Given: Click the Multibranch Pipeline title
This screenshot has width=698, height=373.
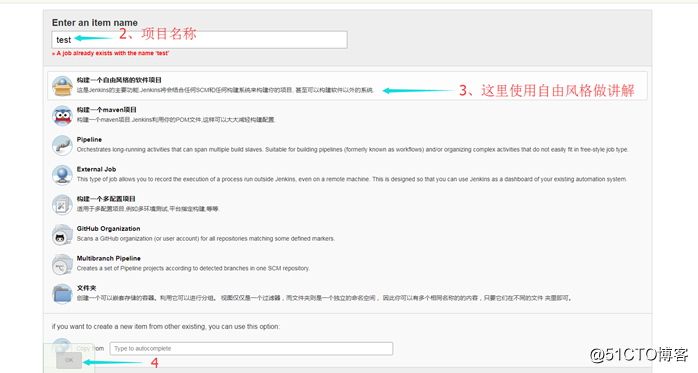Looking at the screenshot, I should [109, 258].
